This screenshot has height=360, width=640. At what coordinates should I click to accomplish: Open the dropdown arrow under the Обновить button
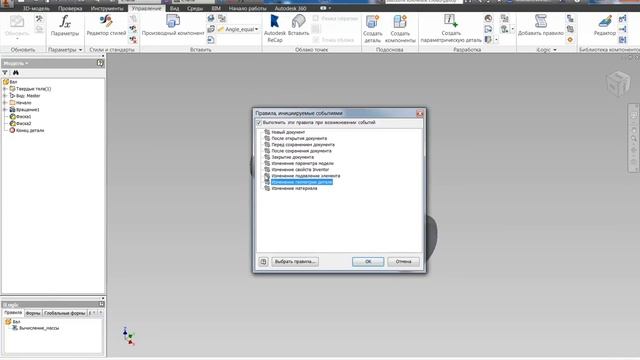(x=17, y=39)
